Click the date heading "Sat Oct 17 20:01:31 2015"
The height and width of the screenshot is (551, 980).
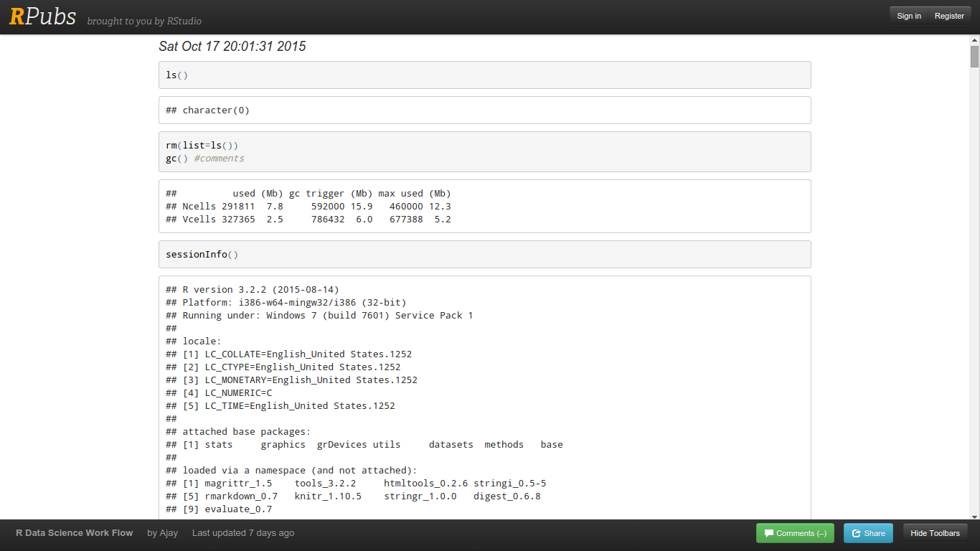[232, 47]
